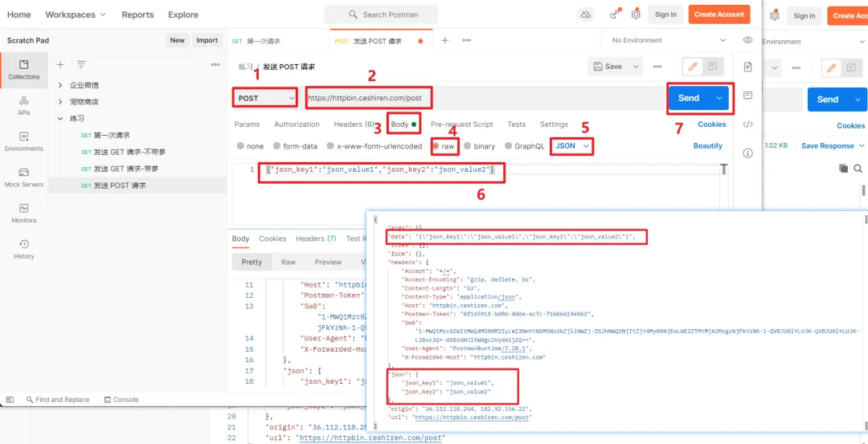Open the collections sidebar more options ellipsis
868x444 pixels.
tap(215, 65)
